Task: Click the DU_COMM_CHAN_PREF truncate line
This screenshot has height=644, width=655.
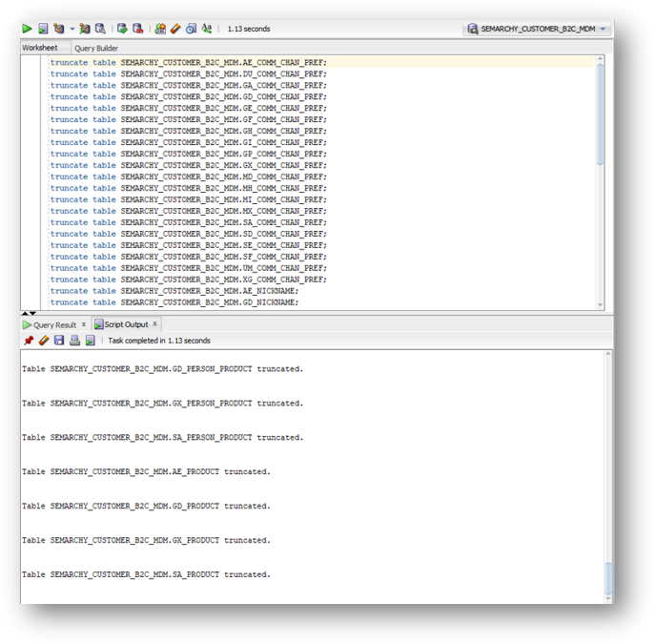Action: tap(189, 74)
